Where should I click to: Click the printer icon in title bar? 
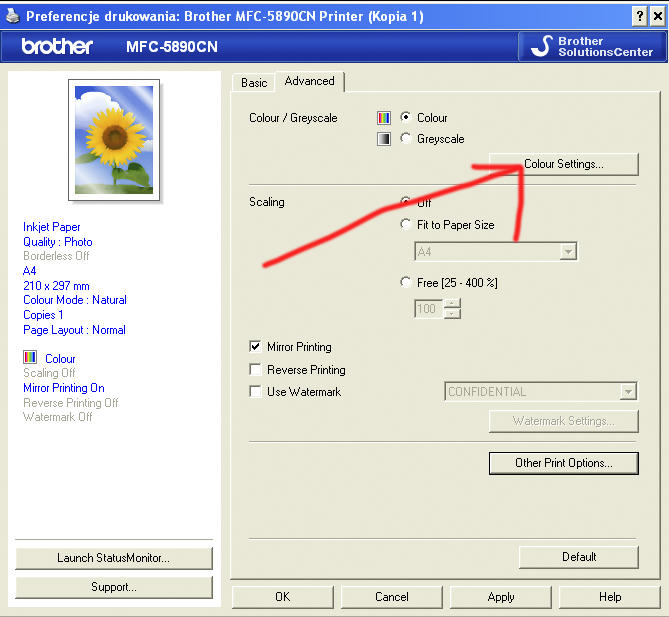pos(13,16)
